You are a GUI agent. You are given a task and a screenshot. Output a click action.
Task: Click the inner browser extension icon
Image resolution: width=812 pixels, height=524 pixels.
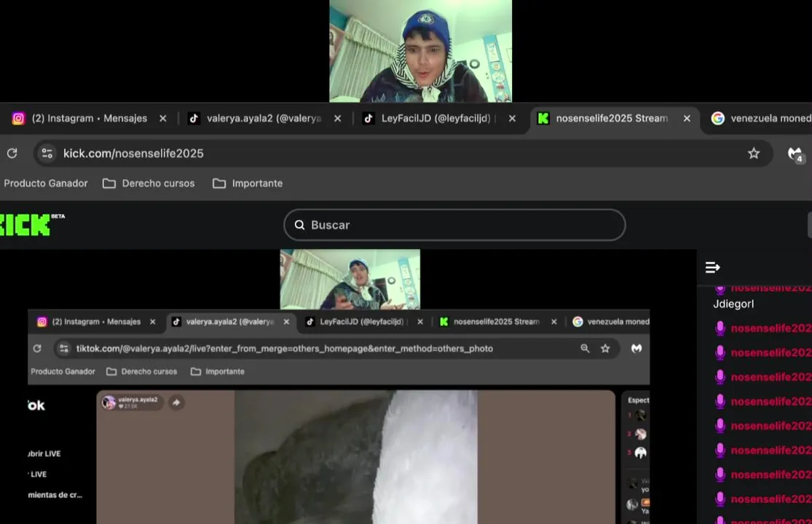click(x=636, y=349)
